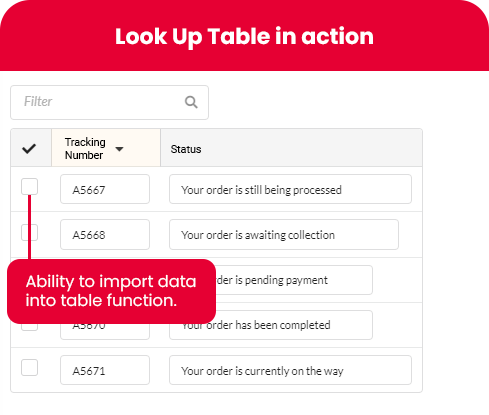Click the select-all checkmark header icon
This screenshot has height=415, width=489.
29,148
